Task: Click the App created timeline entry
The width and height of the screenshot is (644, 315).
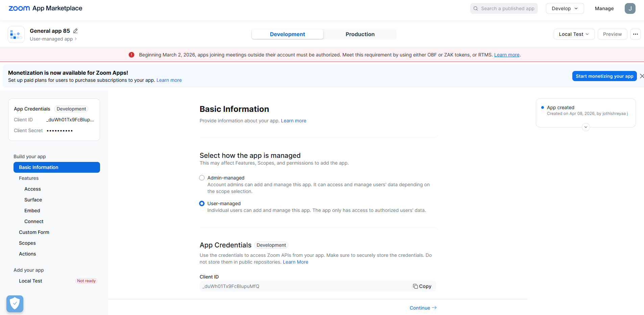Action: click(x=587, y=110)
